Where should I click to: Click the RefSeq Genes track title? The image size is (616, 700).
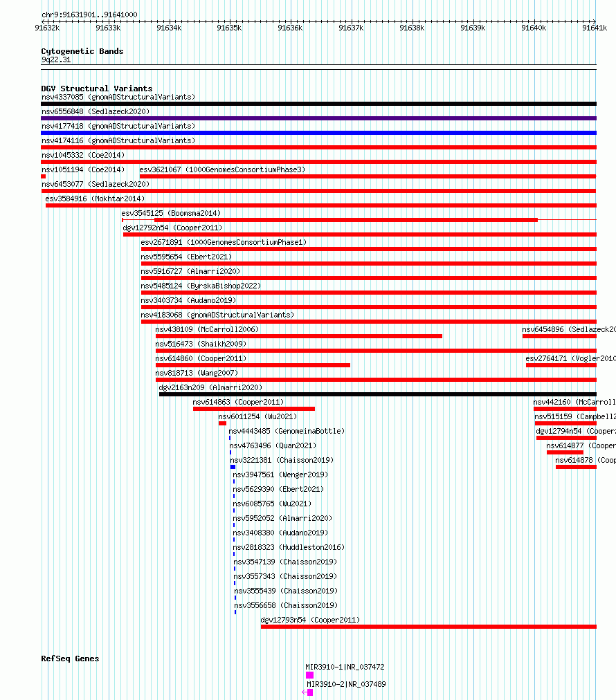tap(70, 658)
